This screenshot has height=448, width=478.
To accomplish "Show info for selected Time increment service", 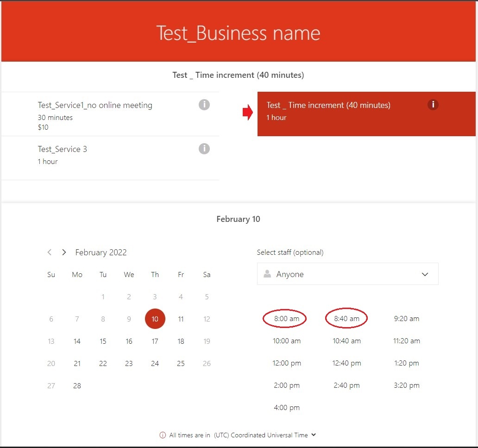I will (x=433, y=105).
